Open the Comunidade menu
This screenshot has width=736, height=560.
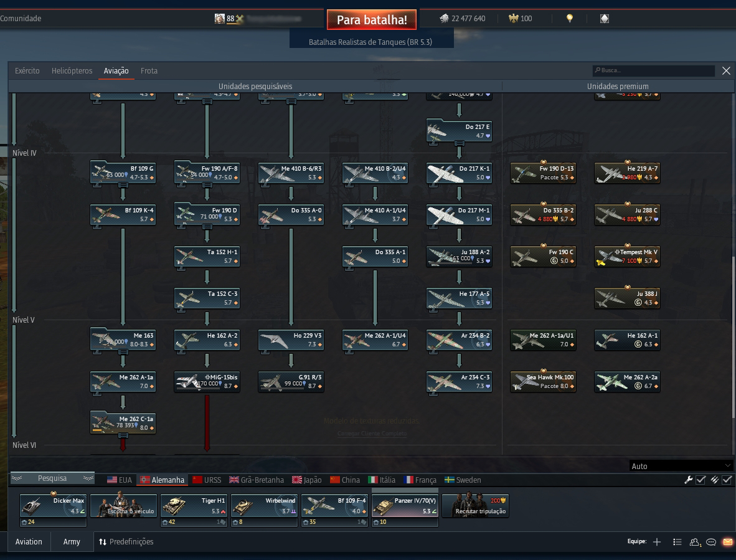[21, 18]
